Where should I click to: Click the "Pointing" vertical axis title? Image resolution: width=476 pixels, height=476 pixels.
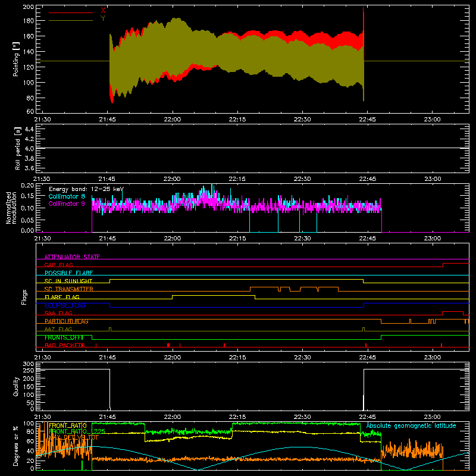(x=16, y=59)
